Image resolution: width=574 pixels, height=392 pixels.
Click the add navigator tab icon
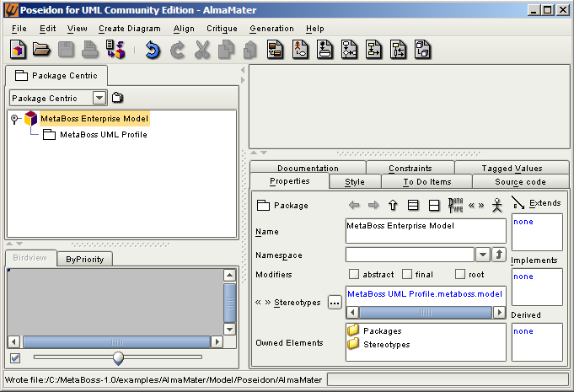click(x=117, y=98)
